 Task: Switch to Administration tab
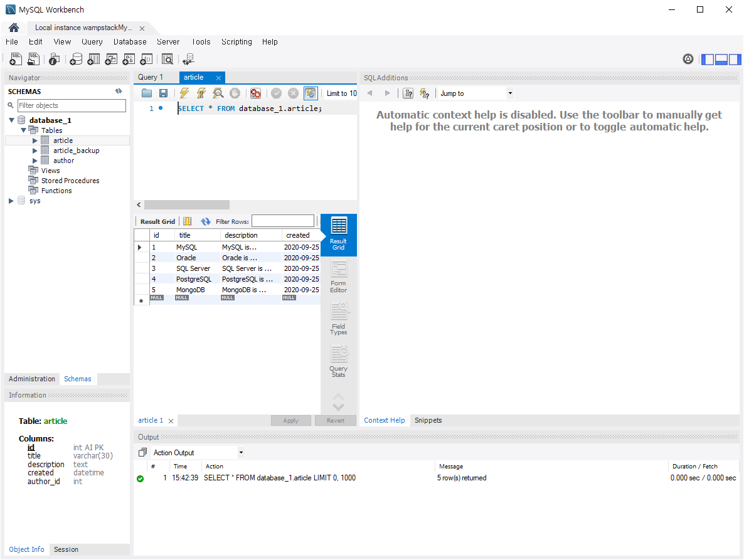click(32, 379)
